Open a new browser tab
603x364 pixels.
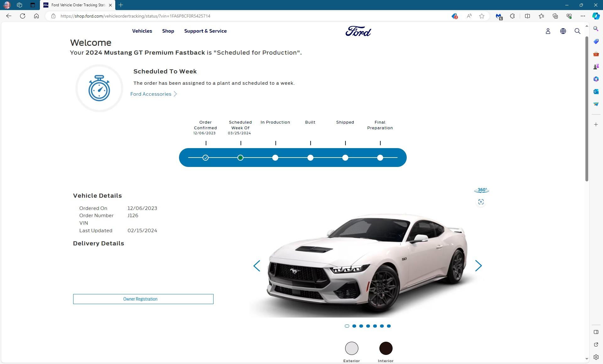[121, 5]
